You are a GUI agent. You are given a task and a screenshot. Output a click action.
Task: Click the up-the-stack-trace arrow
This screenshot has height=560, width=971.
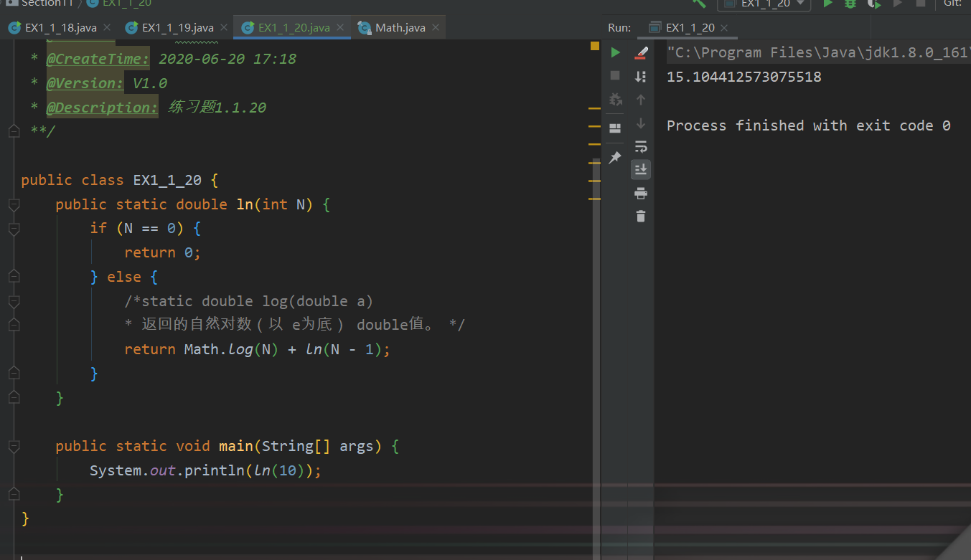[x=641, y=100]
